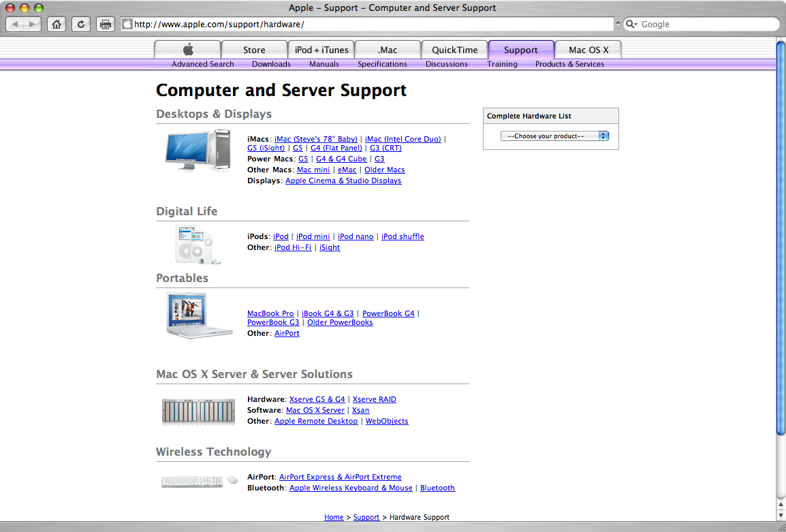Print the page using the printer icon

pyautogui.click(x=106, y=24)
